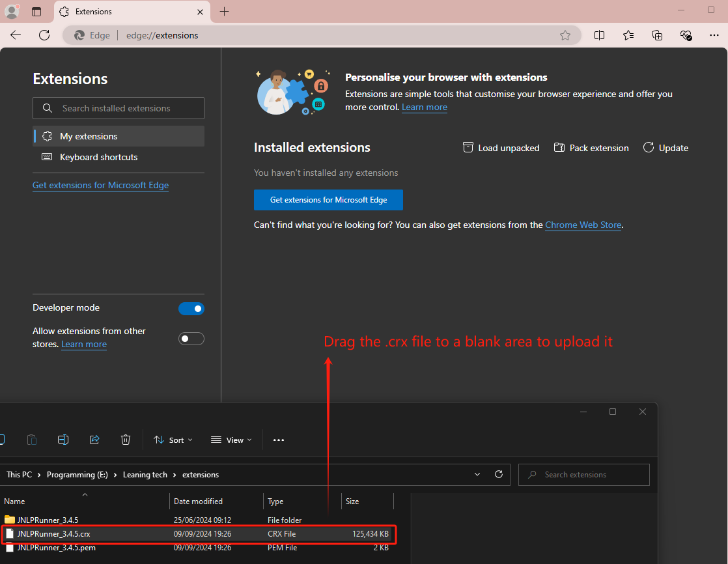The width and height of the screenshot is (728, 564).
Task: Open the Sort dropdown in File Explorer
Action: [x=173, y=440]
